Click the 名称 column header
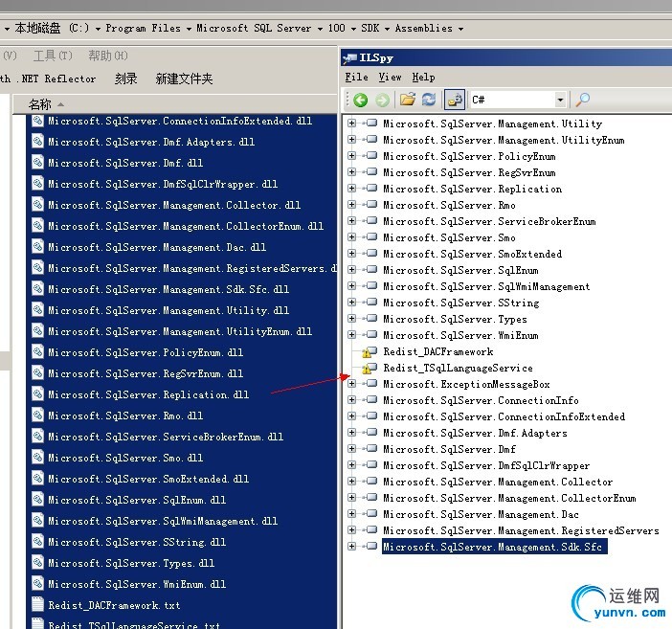This screenshot has width=672, height=629. [40, 104]
